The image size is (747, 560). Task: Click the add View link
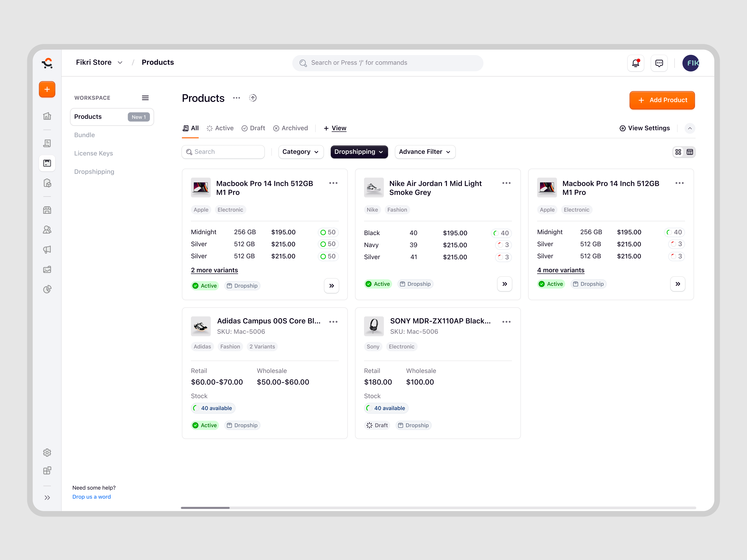coord(335,128)
